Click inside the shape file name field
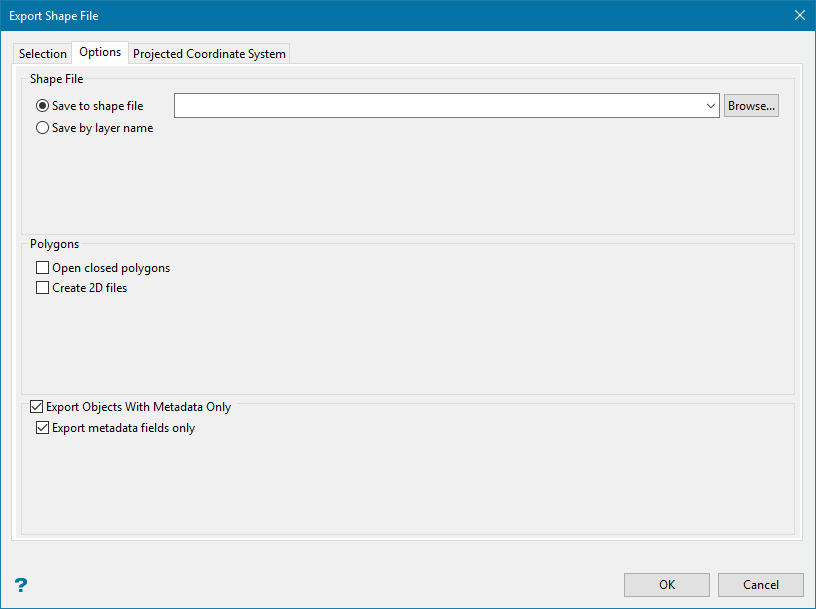Viewport: 816px width, 609px height. (x=440, y=106)
